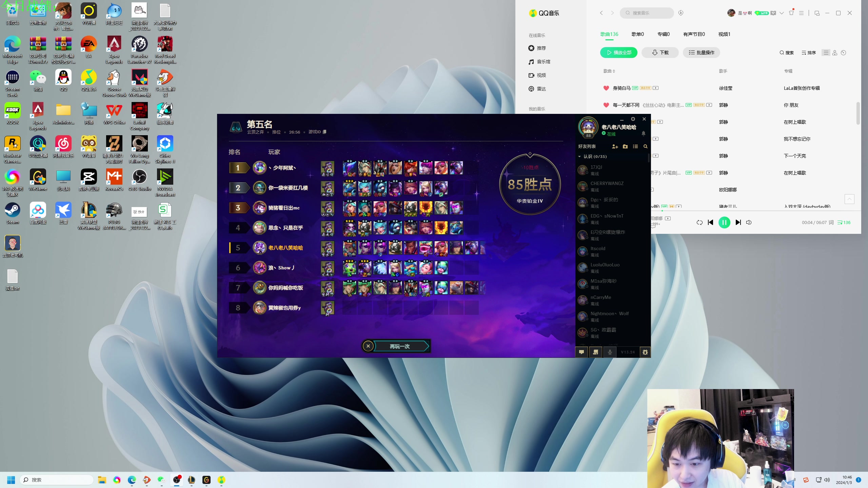This screenshot has width=868, height=488.
Task: Switch to the 有声节目0 tab
Action: [694, 34]
